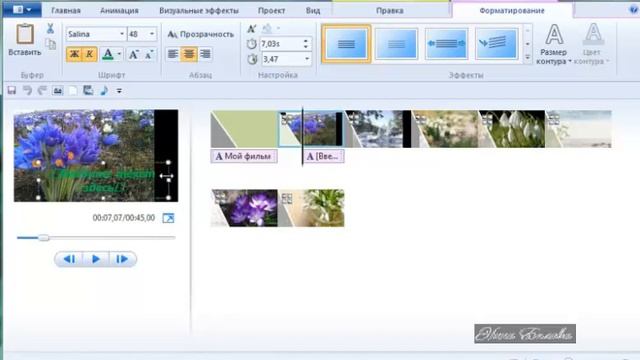
Task: Click the Paste (Вставить) clipboard icon
Action: [x=24, y=34]
